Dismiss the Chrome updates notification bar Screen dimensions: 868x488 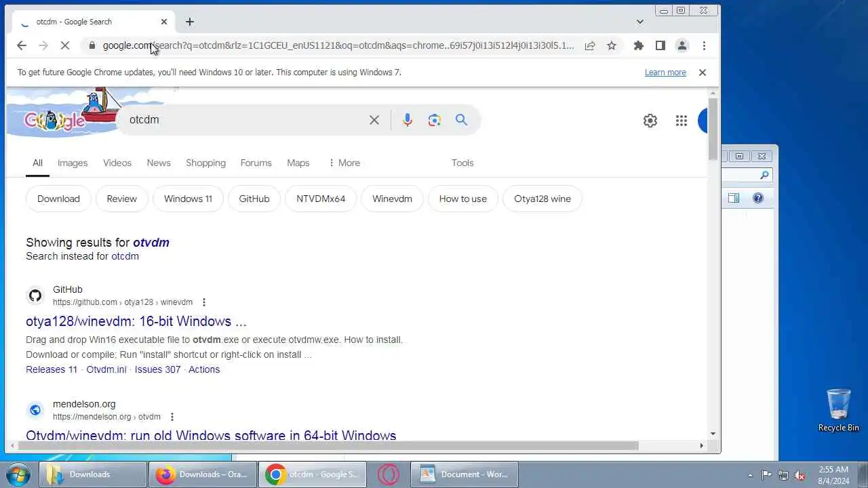point(703,73)
